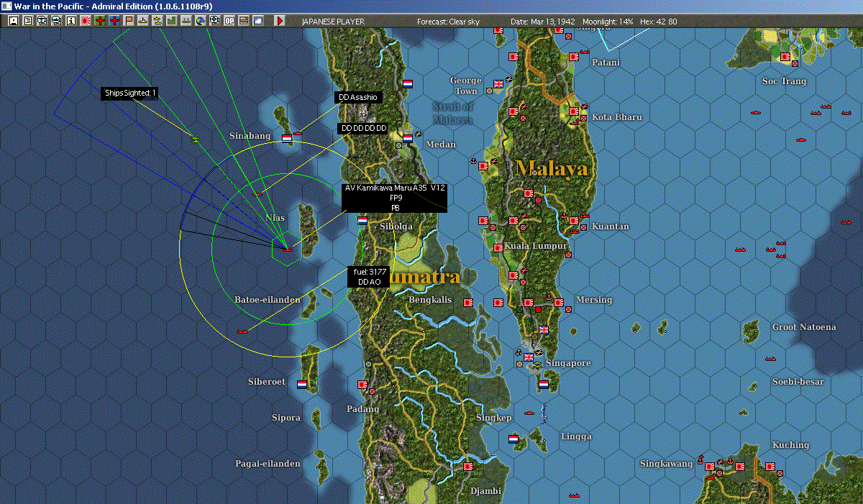Click the Japanese rising sun icon in toolbar

coord(86,21)
